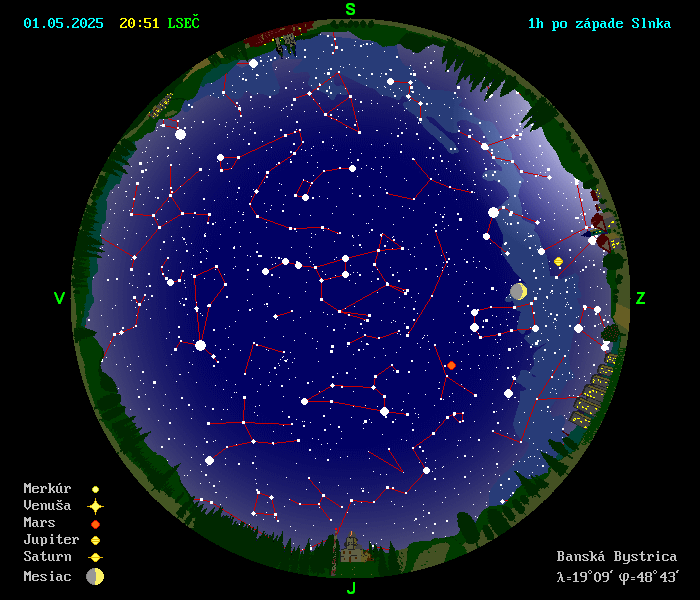700x600 pixels.
Task: Click the Mesiac half-moon legend icon
Action: point(95,576)
